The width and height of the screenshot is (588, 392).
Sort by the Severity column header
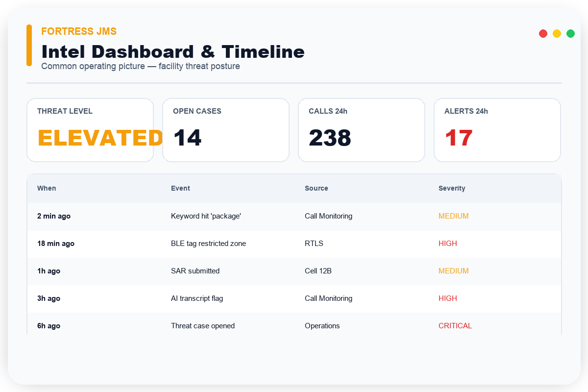tap(452, 188)
